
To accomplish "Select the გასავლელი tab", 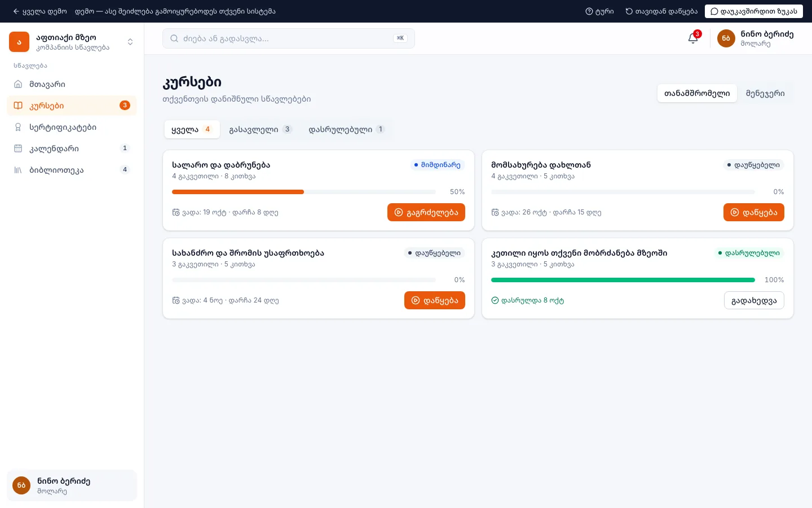I will pyautogui.click(x=261, y=129).
